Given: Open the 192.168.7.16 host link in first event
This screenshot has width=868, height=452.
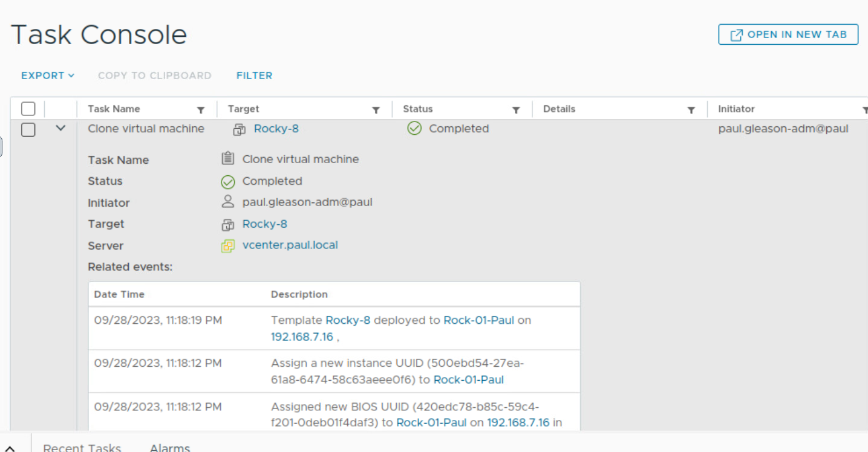Looking at the screenshot, I should [x=302, y=337].
